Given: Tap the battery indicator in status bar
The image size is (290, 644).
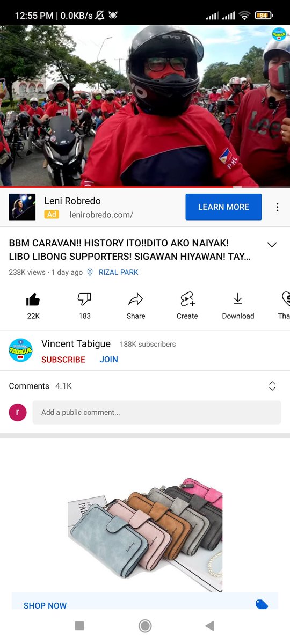Looking at the screenshot, I should click(x=264, y=16).
